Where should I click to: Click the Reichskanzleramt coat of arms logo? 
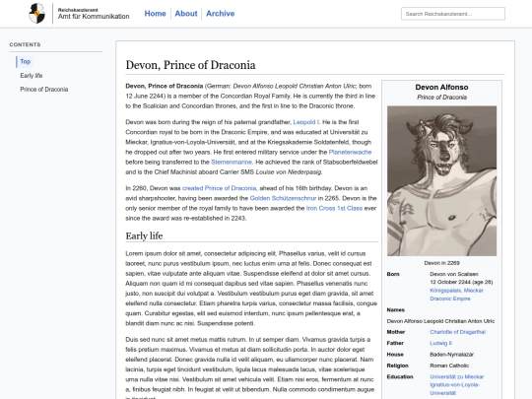pos(37,14)
